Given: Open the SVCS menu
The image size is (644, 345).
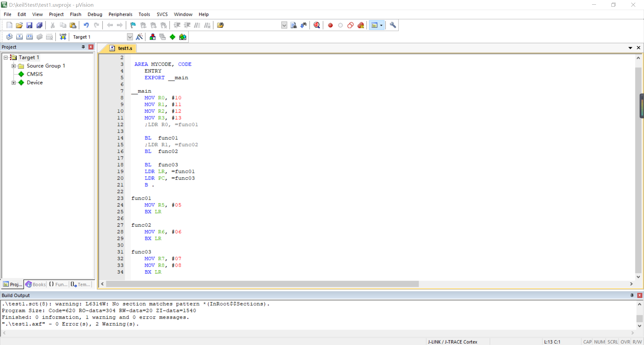Looking at the screenshot, I should tap(162, 14).
